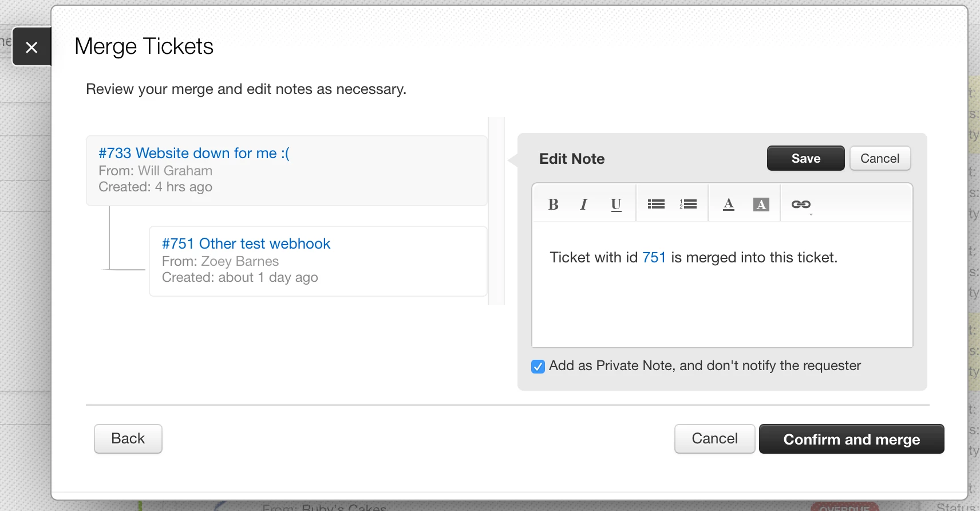Open ticket #751 Other test webhook
The height and width of the screenshot is (511, 980).
coord(246,243)
